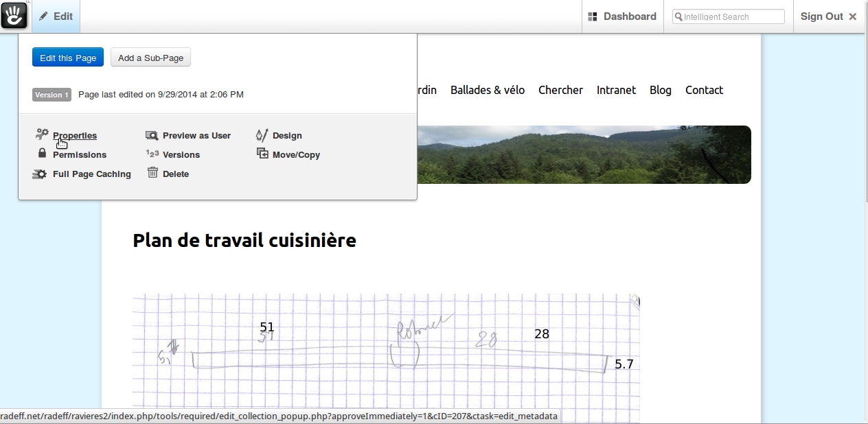The image size is (868, 424).
Task: Click the Permissions padlock icon
Action: (42, 154)
